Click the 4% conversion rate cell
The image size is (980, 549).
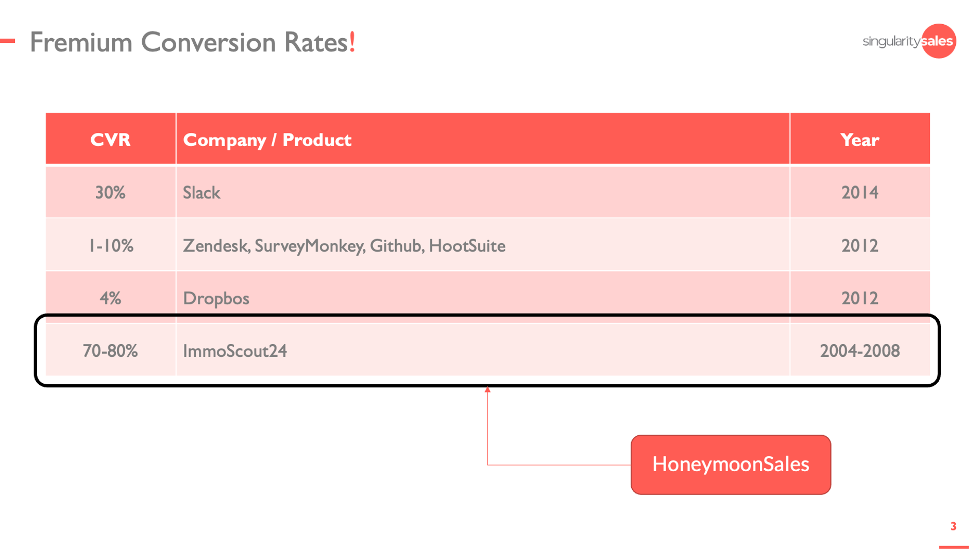click(110, 298)
